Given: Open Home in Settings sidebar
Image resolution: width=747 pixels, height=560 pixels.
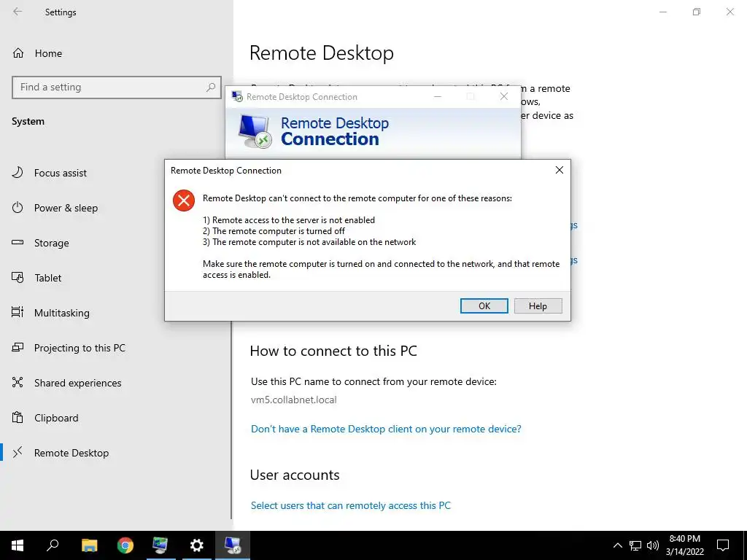Looking at the screenshot, I should point(48,53).
